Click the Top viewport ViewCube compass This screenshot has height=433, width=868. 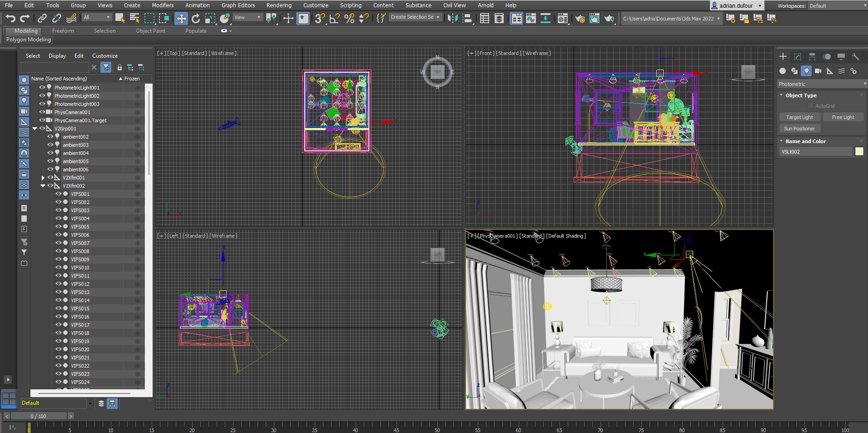pyautogui.click(x=437, y=72)
